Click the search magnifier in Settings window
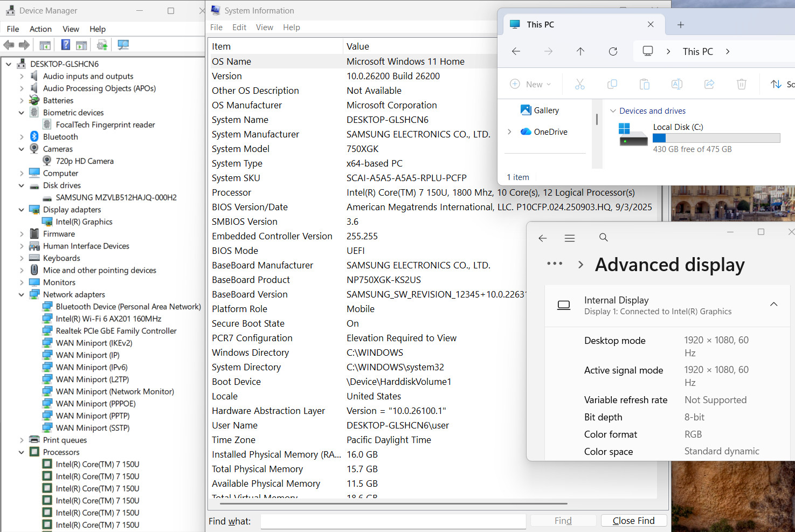This screenshot has height=532, width=795. 604,238
